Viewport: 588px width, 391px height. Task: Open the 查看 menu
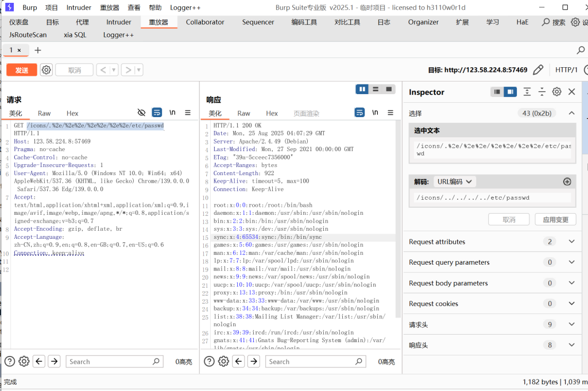click(x=134, y=7)
